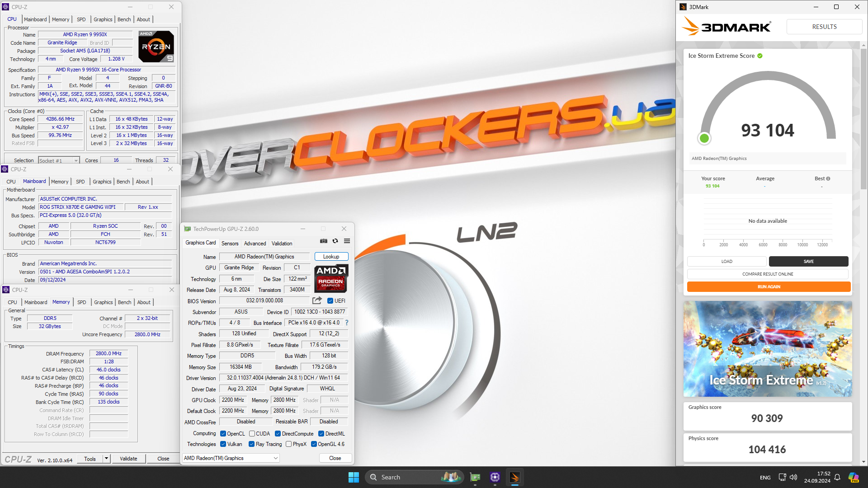Open CPU-Z icon in the taskbar

point(495,477)
